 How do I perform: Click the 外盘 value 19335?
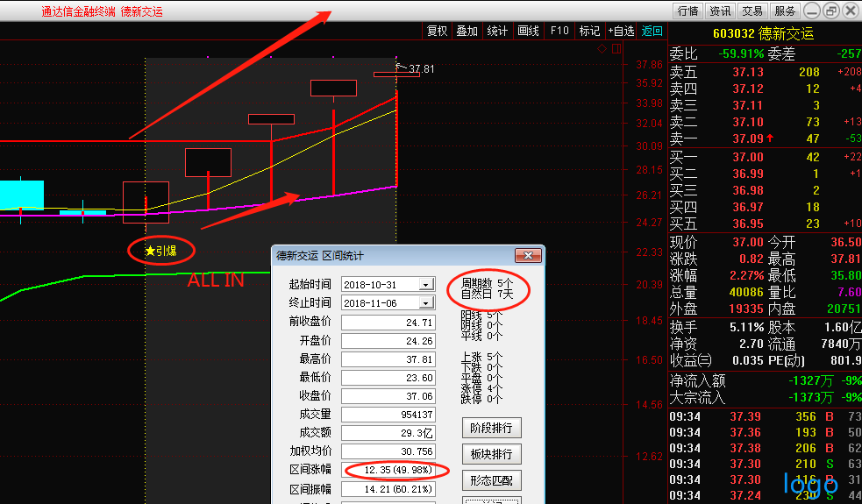point(746,309)
